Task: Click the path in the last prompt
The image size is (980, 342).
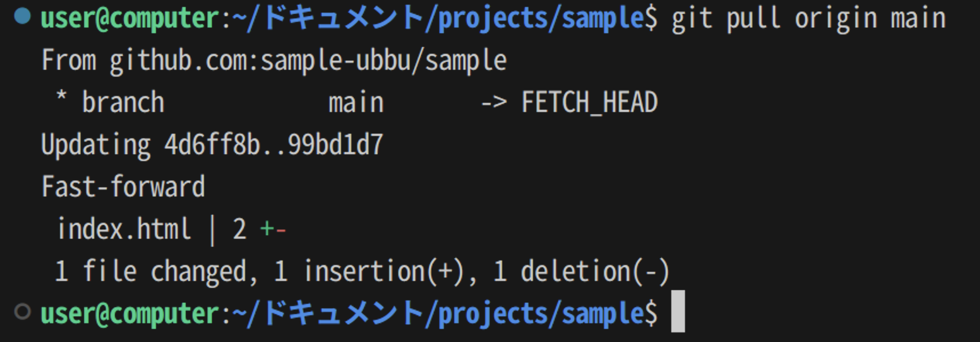Action: point(438,314)
